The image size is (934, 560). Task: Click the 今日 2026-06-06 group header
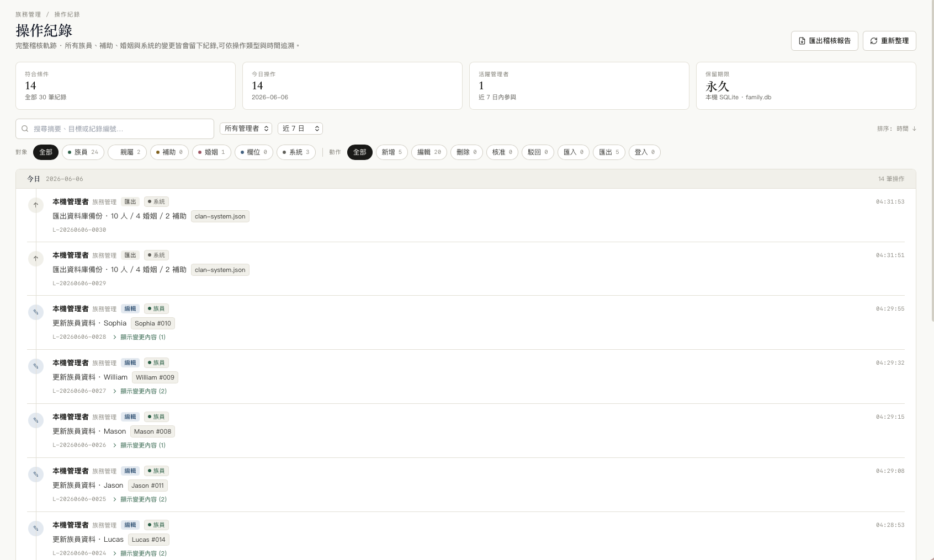tap(466, 179)
